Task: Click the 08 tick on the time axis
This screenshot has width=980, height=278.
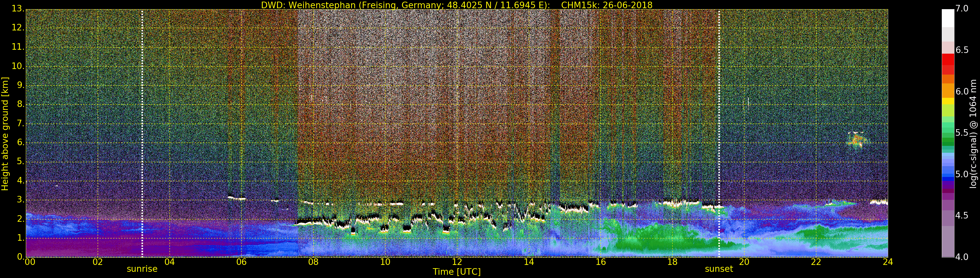Action: click(313, 262)
